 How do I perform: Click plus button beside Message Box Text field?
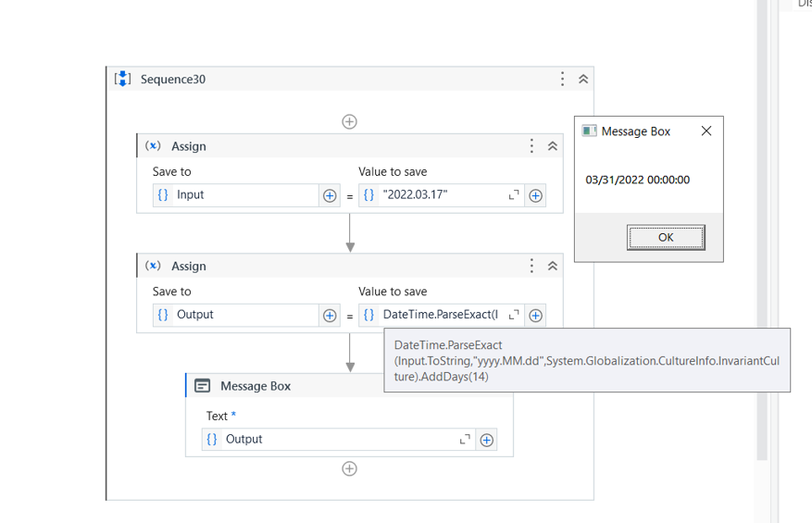pyautogui.click(x=486, y=440)
